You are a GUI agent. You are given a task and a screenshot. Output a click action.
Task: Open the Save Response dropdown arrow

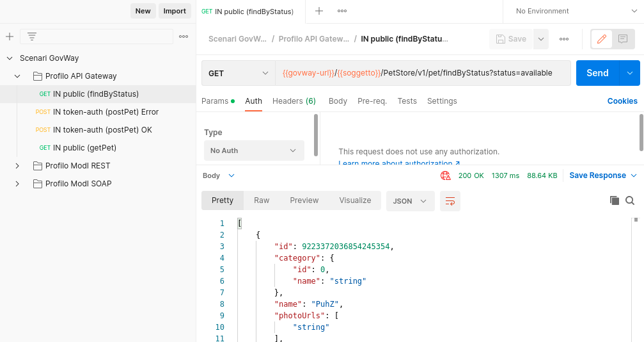click(x=634, y=175)
